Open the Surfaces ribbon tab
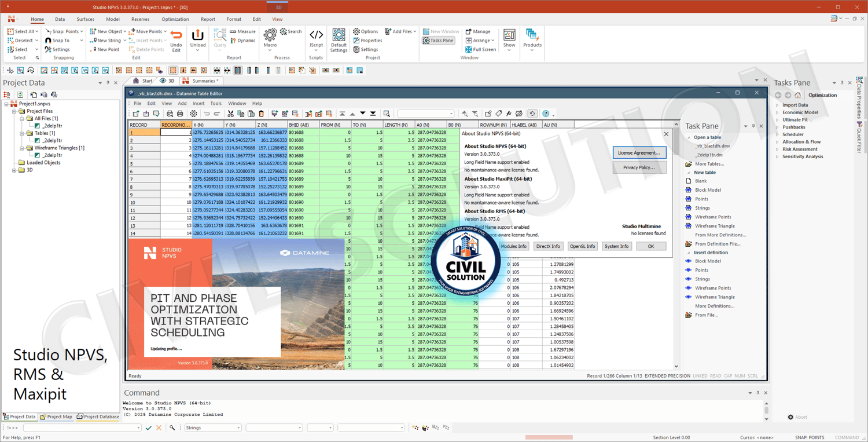 (86, 19)
